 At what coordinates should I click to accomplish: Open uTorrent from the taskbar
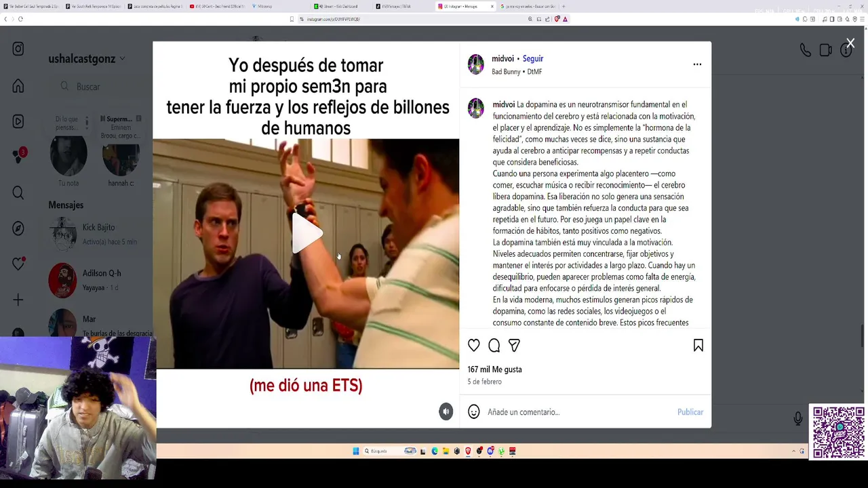[501, 451]
